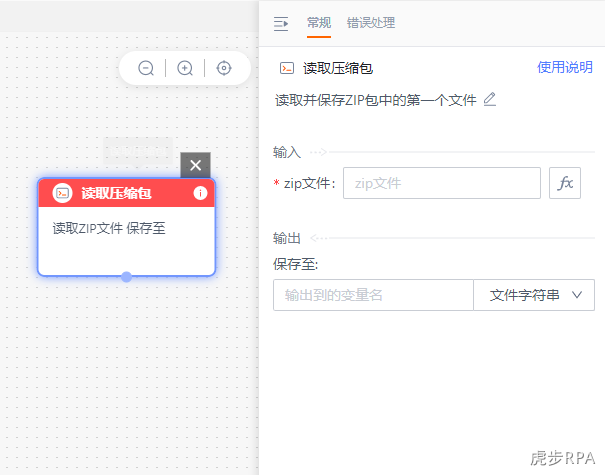Focus the 输出到的变量名 input field
Image resolution: width=605 pixels, height=475 pixels.
tap(373, 295)
